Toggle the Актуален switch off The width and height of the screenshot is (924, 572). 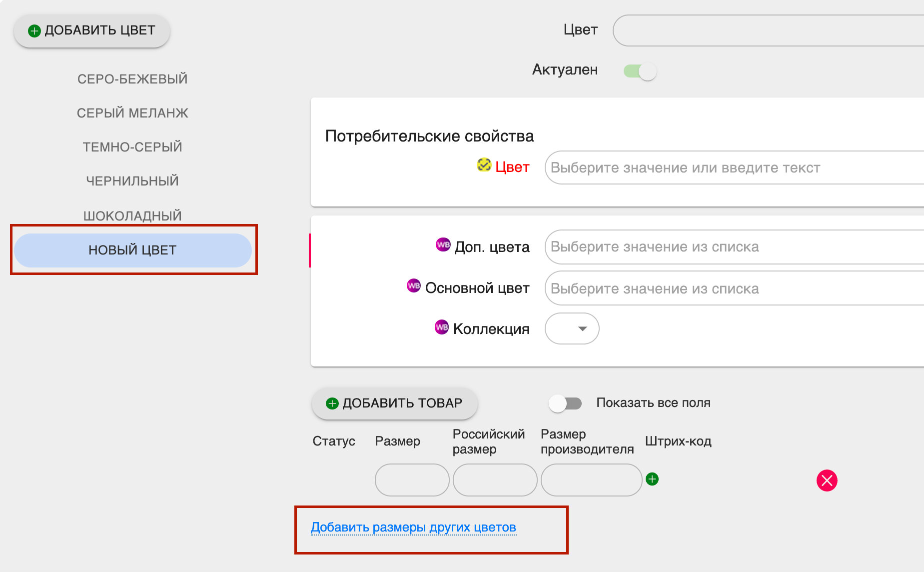(640, 71)
